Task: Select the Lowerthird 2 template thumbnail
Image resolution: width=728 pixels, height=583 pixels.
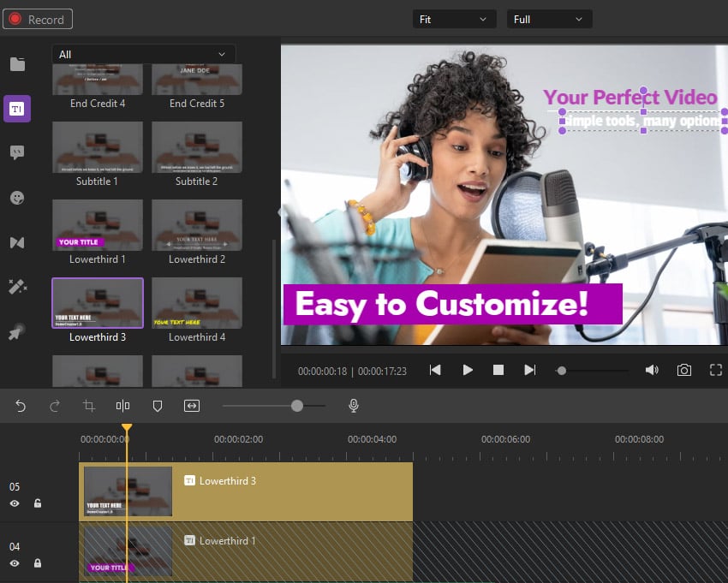Action: pos(196,224)
